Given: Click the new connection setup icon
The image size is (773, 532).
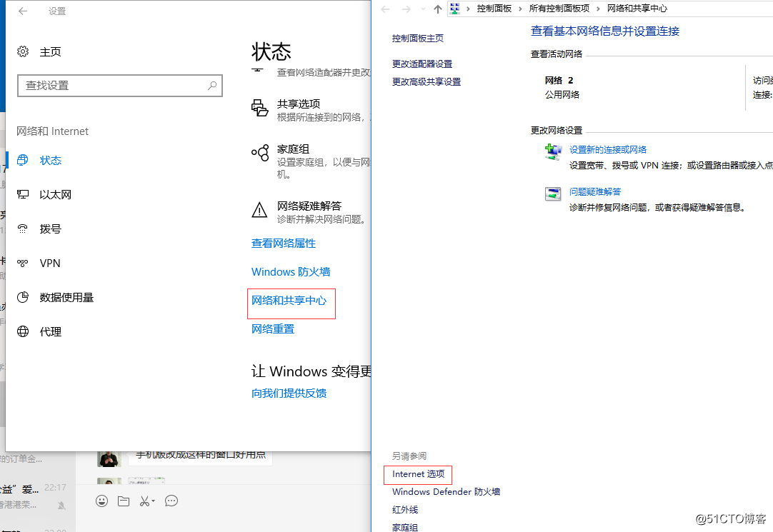Looking at the screenshot, I should pyautogui.click(x=553, y=151).
